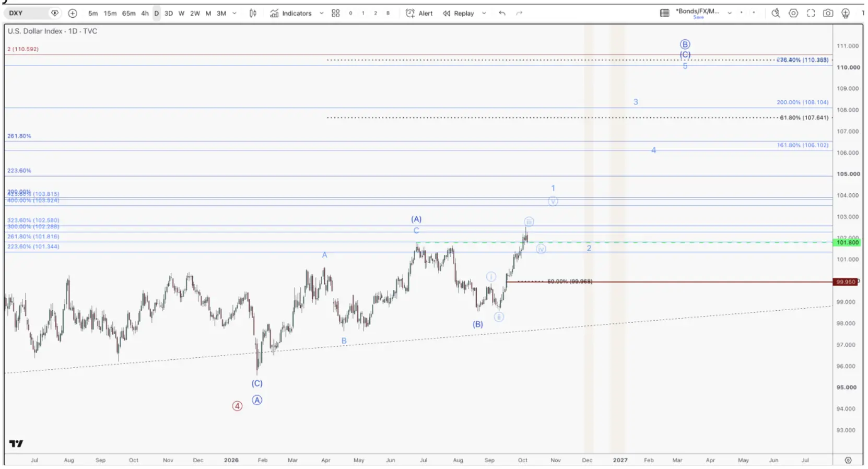
Task: Select the W weekly timeframe
Action: tap(181, 14)
